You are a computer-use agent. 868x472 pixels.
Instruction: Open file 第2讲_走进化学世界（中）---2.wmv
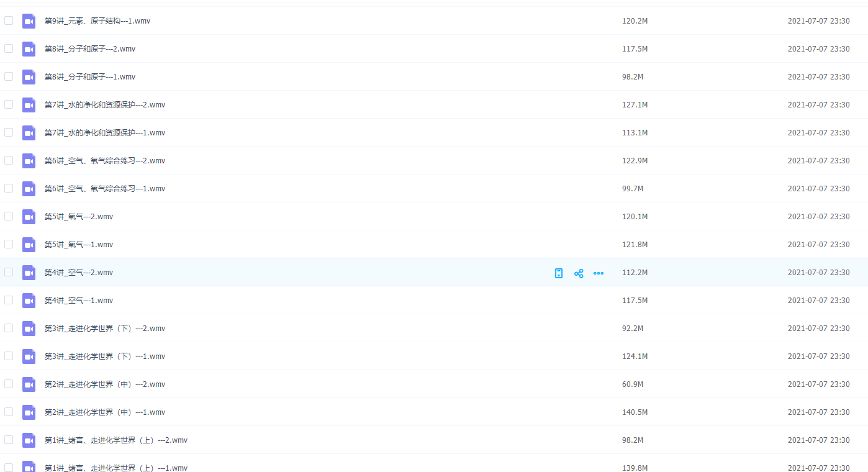(104, 384)
